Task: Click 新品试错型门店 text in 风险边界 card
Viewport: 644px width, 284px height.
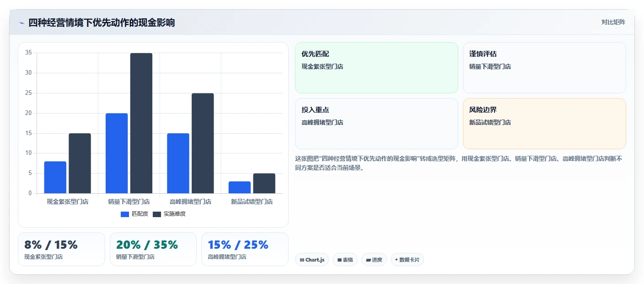Action: [490, 122]
